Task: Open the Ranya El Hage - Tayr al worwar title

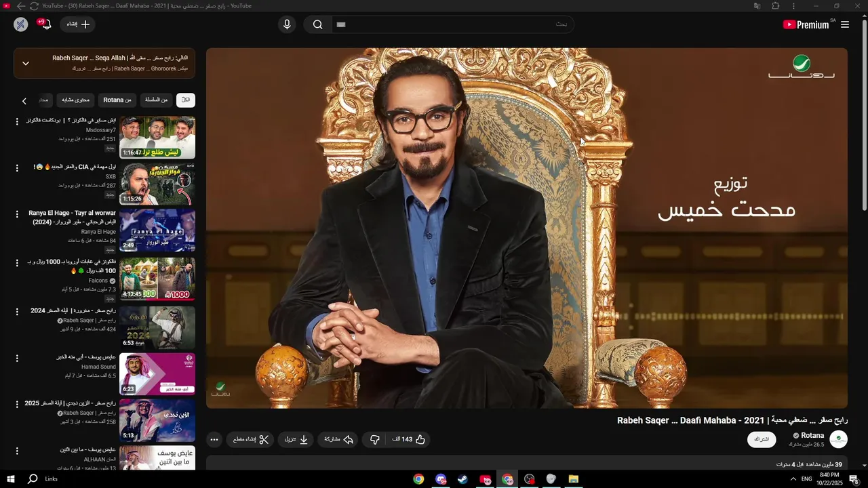Action: (x=72, y=218)
